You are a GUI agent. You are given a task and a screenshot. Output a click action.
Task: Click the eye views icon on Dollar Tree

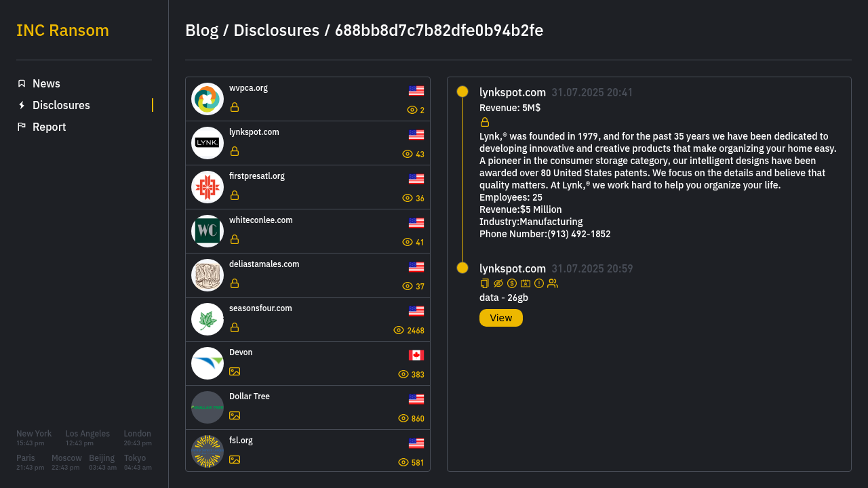[403, 418]
